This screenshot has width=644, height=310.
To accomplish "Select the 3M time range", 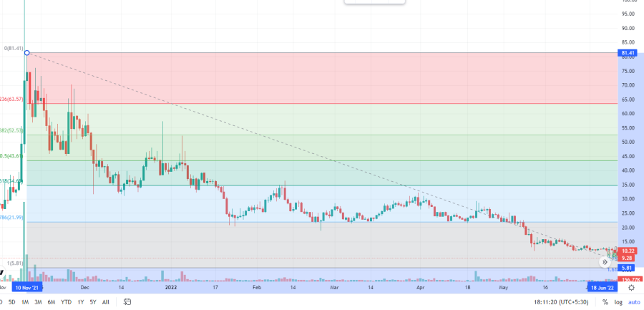I will 38,302.
